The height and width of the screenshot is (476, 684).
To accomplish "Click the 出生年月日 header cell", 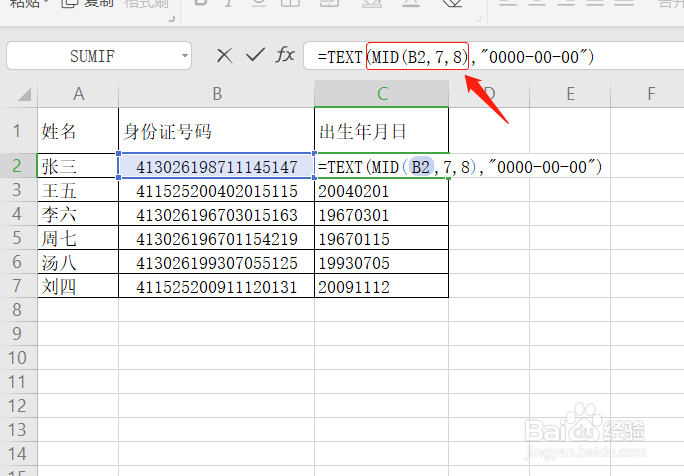I will click(x=382, y=130).
